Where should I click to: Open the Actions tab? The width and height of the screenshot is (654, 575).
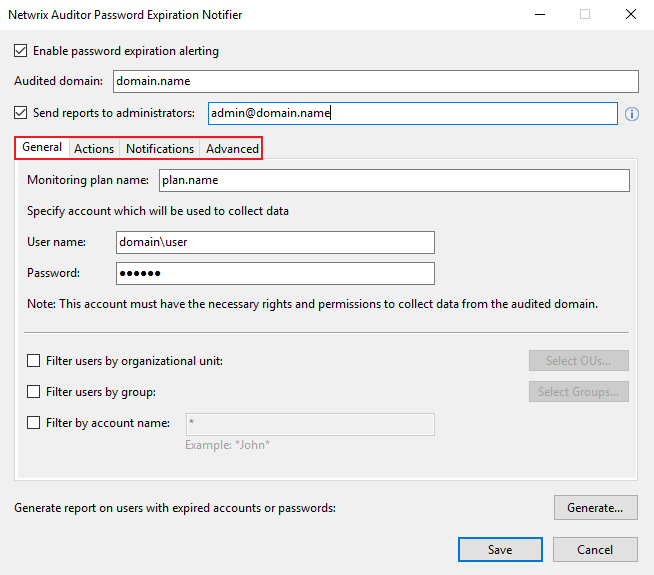(x=94, y=148)
